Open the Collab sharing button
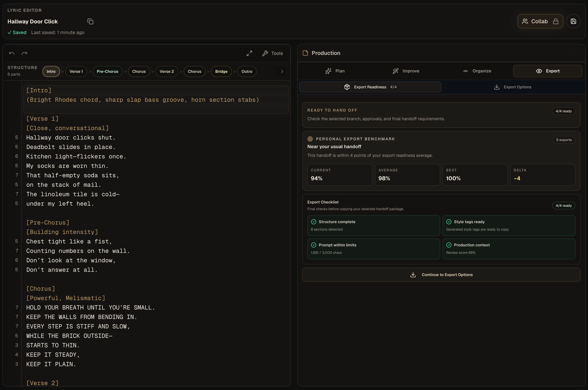588x390 pixels. (540, 21)
